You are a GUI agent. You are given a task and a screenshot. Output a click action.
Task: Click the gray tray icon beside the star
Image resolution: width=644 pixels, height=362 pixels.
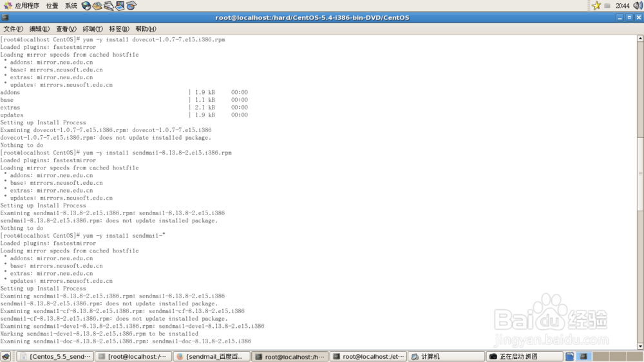[x=607, y=6]
